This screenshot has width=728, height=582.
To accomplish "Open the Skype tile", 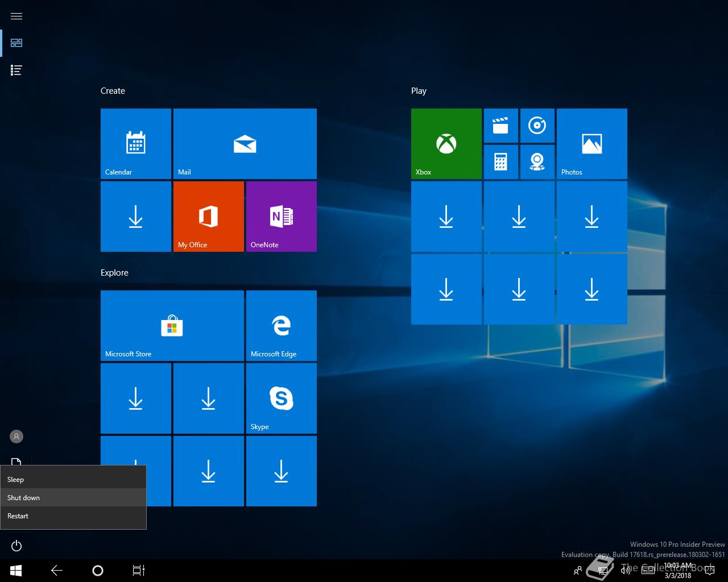I will (x=282, y=398).
